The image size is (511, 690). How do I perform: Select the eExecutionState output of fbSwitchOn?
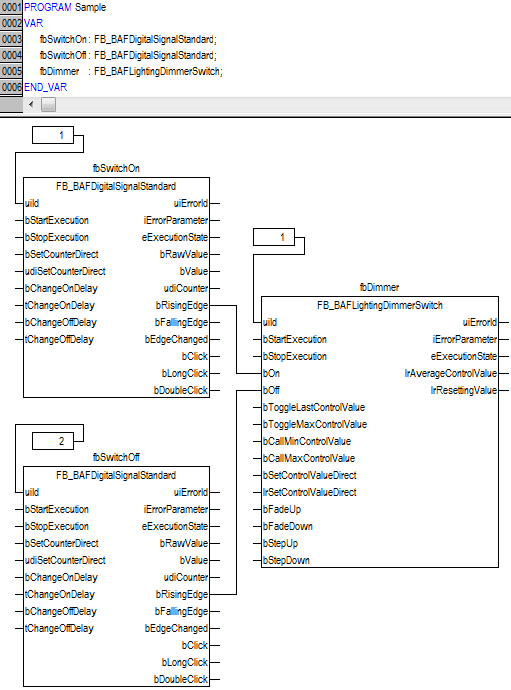coord(175,238)
